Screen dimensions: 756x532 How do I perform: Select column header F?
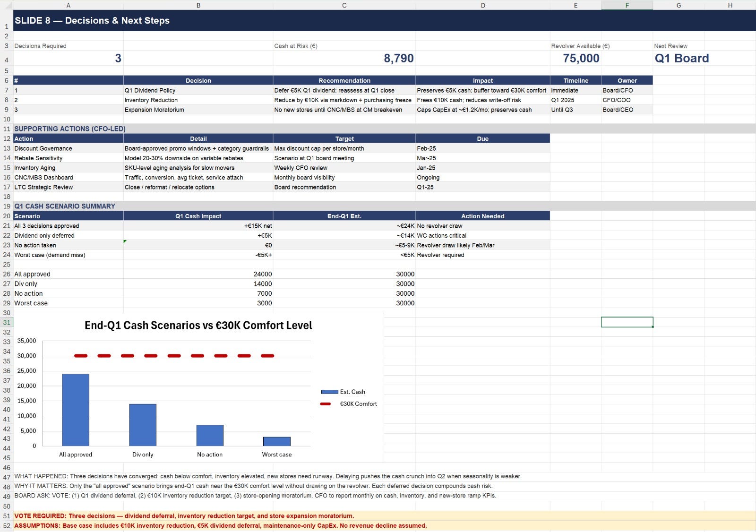pyautogui.click(x=627, y=5)
